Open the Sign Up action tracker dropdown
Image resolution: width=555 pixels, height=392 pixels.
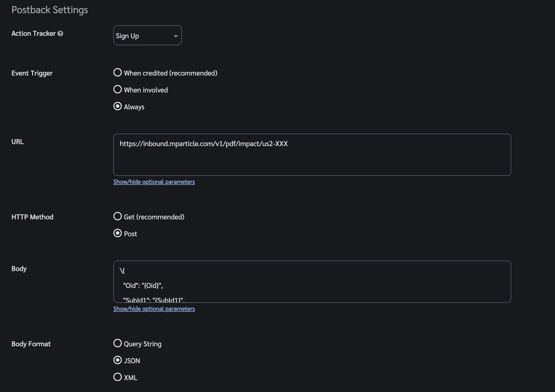[x=147, y=35]
